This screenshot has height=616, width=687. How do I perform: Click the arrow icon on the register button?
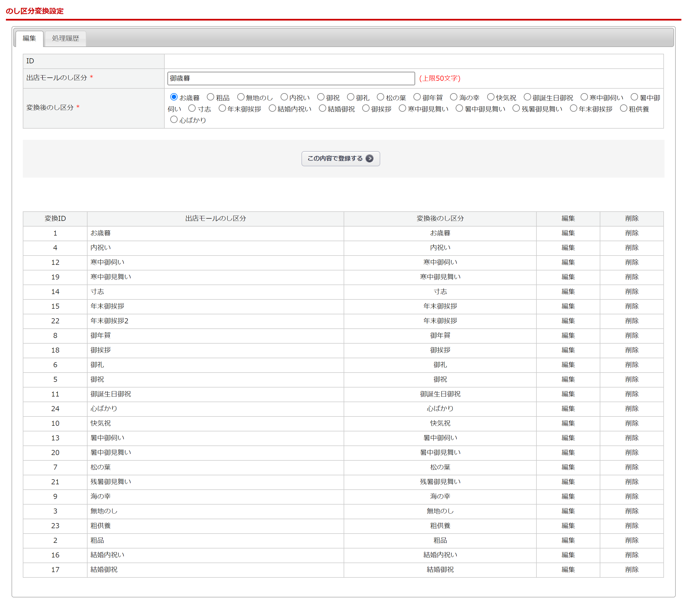[x=370, y=158]
